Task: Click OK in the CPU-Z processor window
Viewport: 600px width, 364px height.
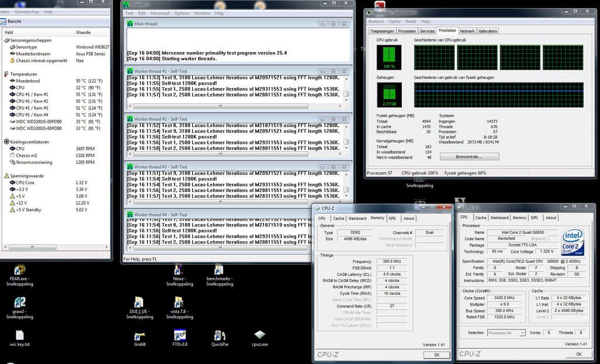Action: 578,354
